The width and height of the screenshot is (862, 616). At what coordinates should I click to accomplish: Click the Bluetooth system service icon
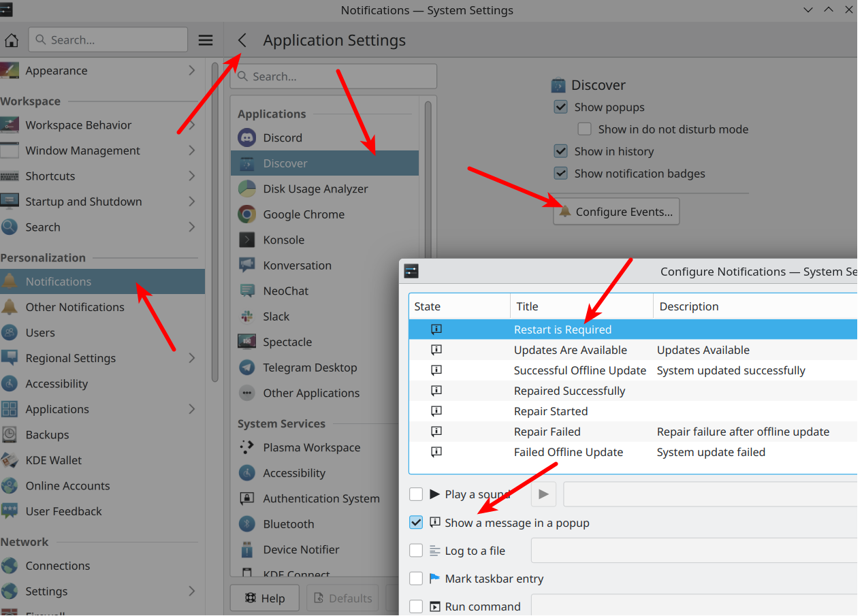coord(246,524)
